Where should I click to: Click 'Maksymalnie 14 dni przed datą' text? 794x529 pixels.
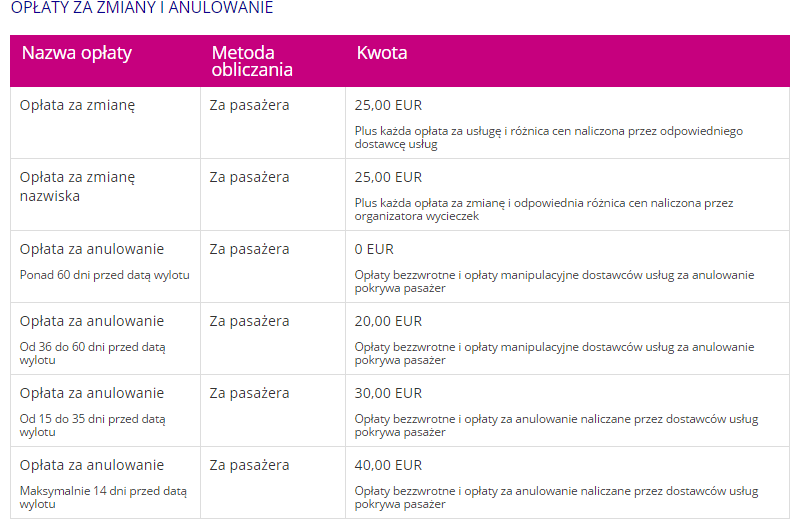103,491
